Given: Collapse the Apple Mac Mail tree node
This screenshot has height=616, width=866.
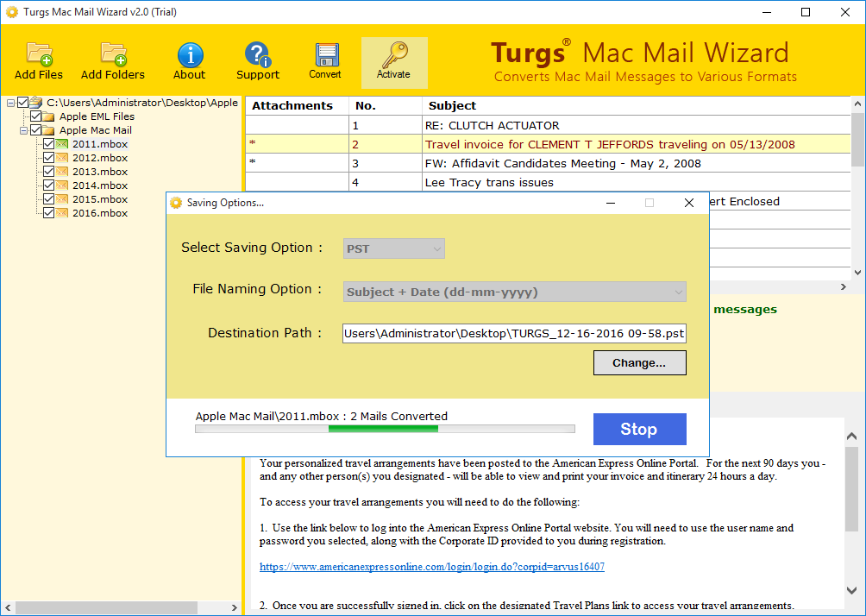Looking at the screenshot, I should coord(24,130).
